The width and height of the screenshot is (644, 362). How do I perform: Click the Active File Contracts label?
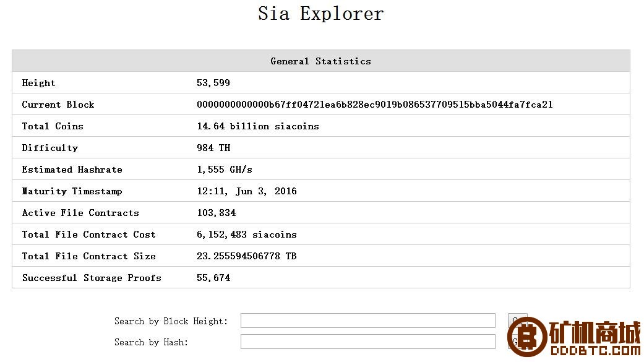point(80,213)
